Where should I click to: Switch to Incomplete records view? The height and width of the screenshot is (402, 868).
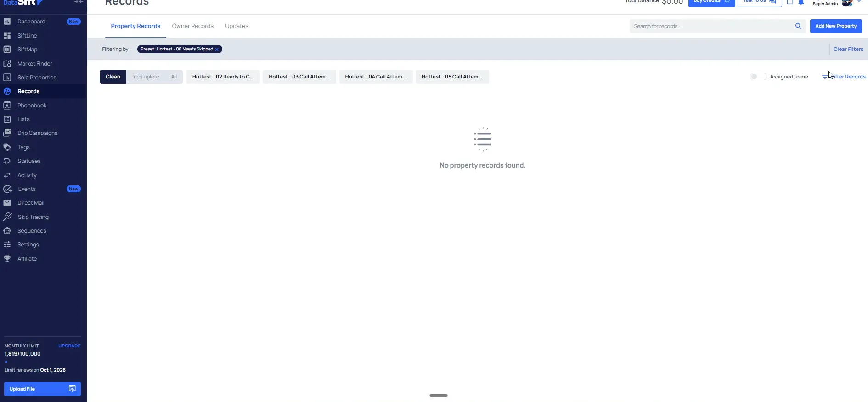point(146,77)
